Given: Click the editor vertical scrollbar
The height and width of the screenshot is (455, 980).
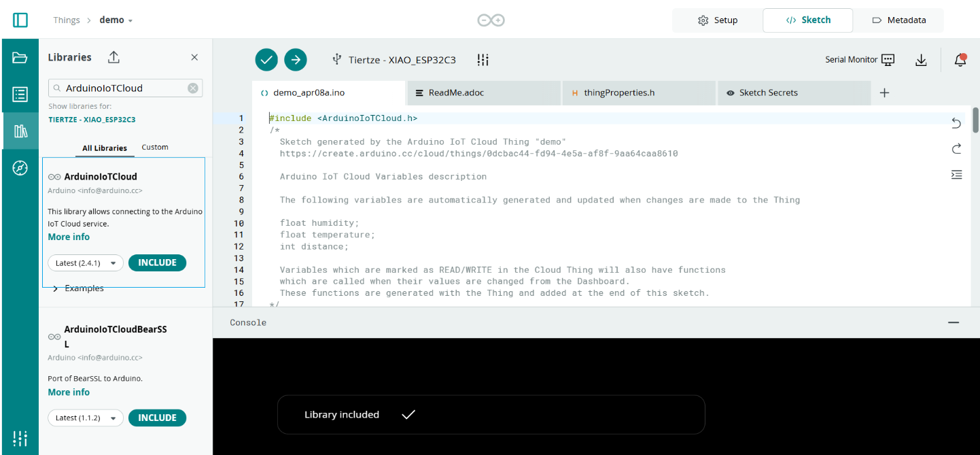Looking at the screenshot, I should coord(976,120).
